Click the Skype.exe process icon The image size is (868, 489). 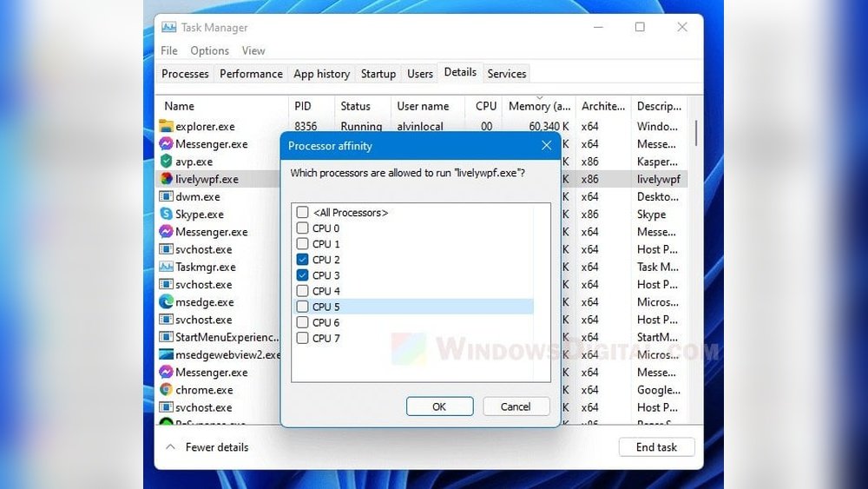[x=167, y=215]
